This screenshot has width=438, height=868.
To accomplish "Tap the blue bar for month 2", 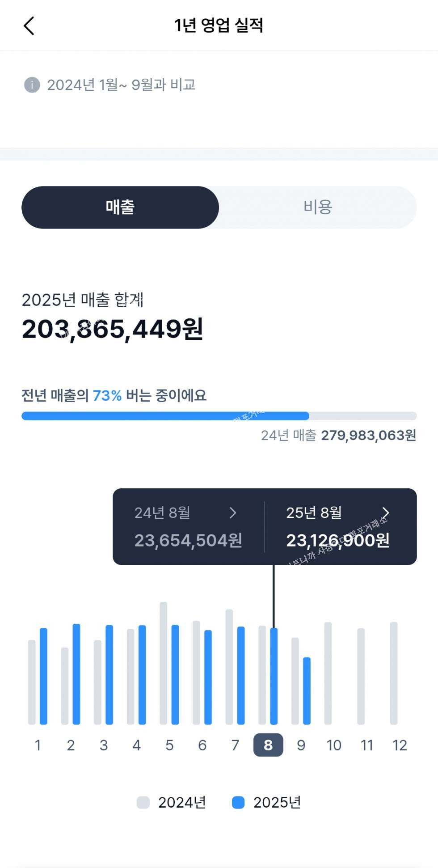I will click(x=76, y=673).
